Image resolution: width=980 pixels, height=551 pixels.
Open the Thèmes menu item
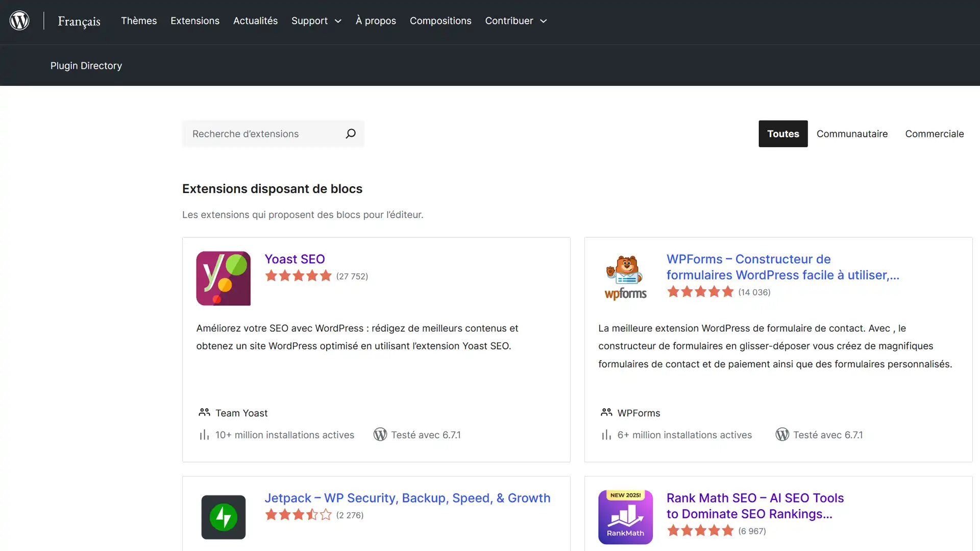139,20
